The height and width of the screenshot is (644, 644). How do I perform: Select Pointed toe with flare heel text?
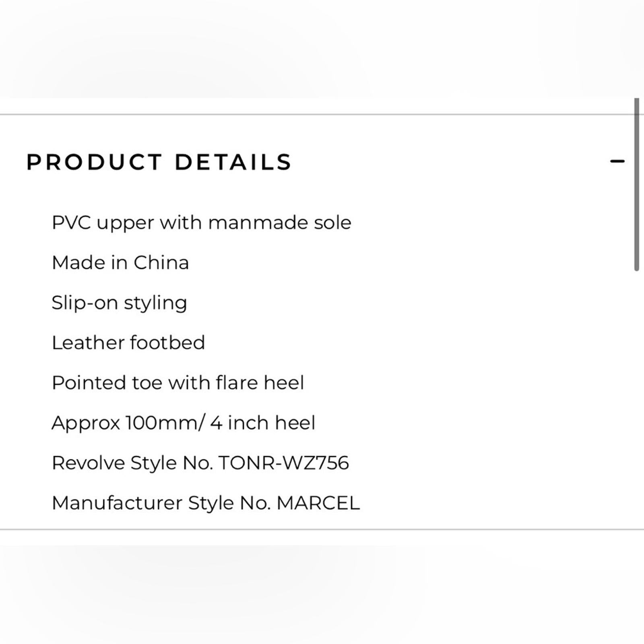[x=179, y=382]
